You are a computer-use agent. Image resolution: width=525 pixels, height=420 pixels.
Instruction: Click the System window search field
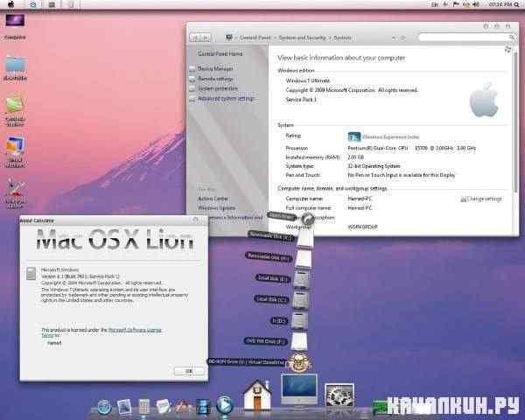pyautogui.click(x=466, y=37)
